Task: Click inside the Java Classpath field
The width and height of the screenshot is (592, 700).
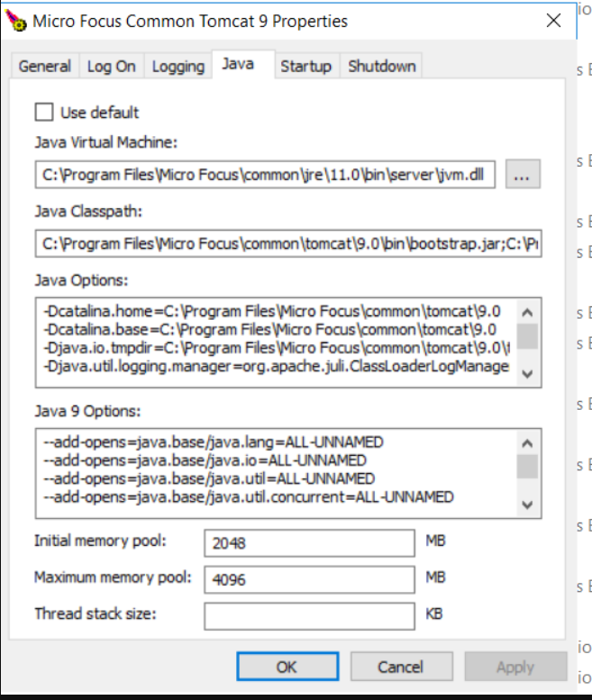Action: pyautogui.click(x=288, y=244)
